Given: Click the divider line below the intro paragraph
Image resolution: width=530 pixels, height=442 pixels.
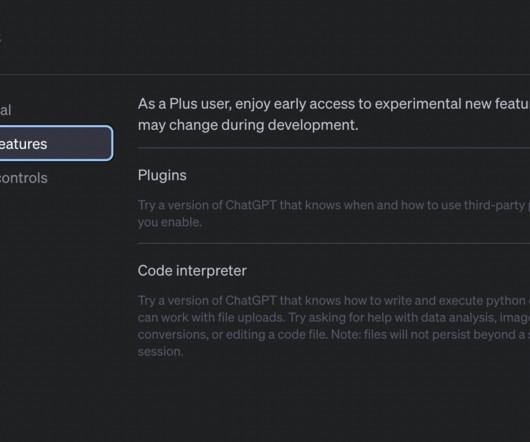Looking at the screenshot, I should point(334,148).
